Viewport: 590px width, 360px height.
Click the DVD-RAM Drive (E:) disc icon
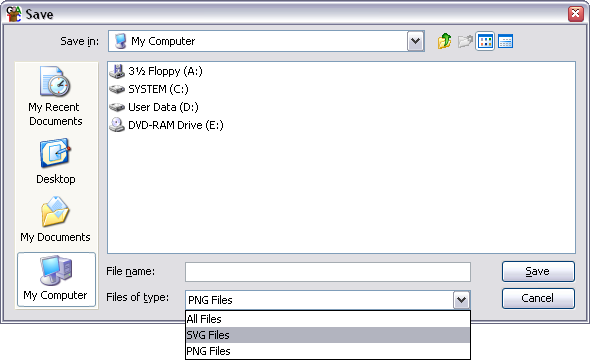tap(117, 125)
